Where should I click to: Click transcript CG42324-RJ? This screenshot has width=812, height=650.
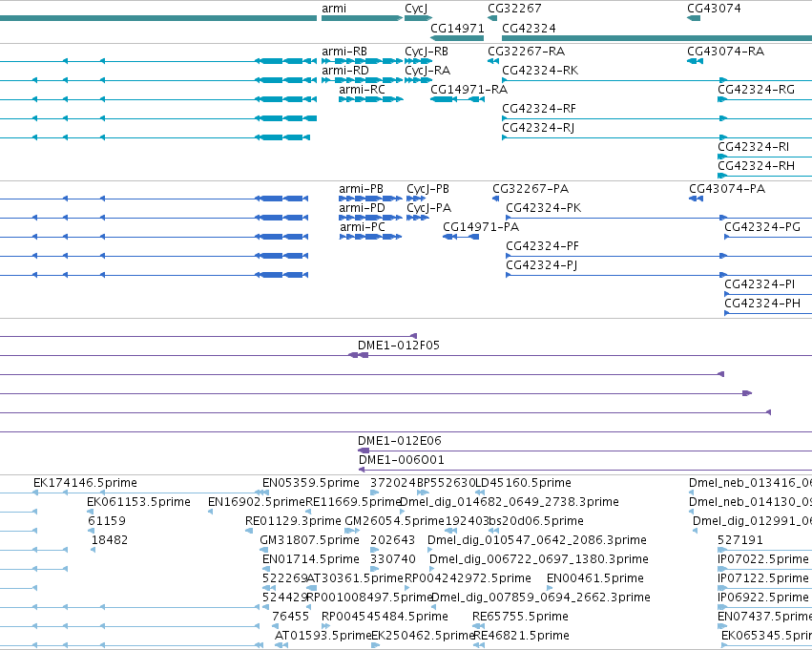[538, 128]
